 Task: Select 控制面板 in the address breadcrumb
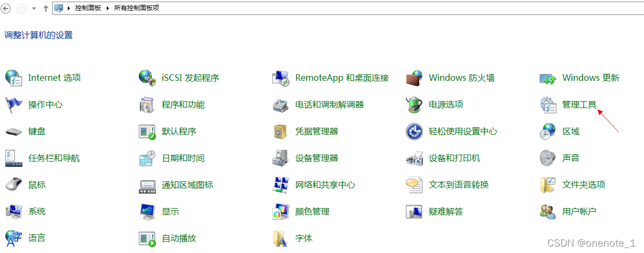click(x=88, y=8)
